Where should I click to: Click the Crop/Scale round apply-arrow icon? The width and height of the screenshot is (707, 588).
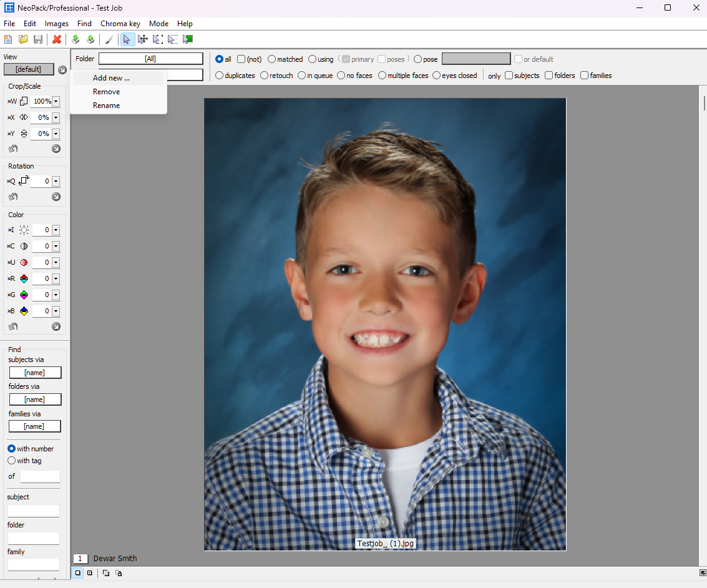click(56, 149)
